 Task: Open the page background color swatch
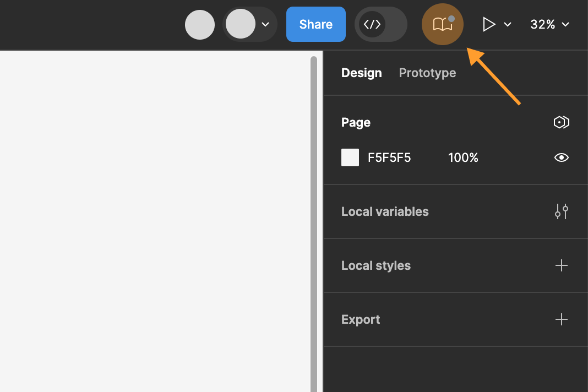click(x=350, y=157)
